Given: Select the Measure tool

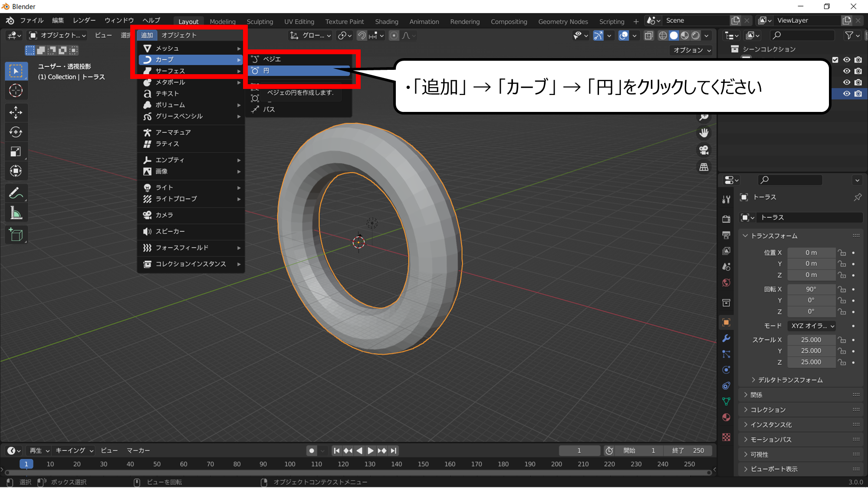Looking at the screenshot, I should point(16,213).
